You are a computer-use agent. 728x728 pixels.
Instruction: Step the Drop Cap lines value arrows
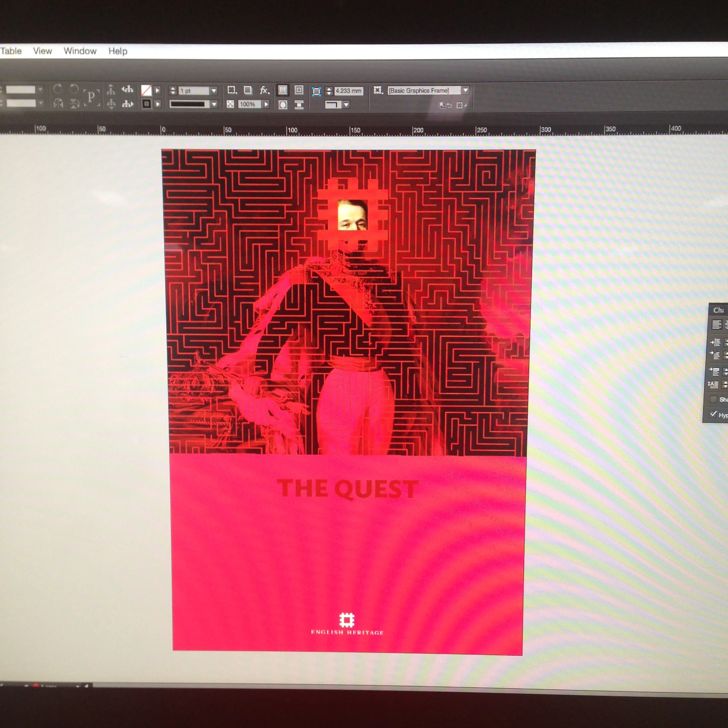coord(725,385)
